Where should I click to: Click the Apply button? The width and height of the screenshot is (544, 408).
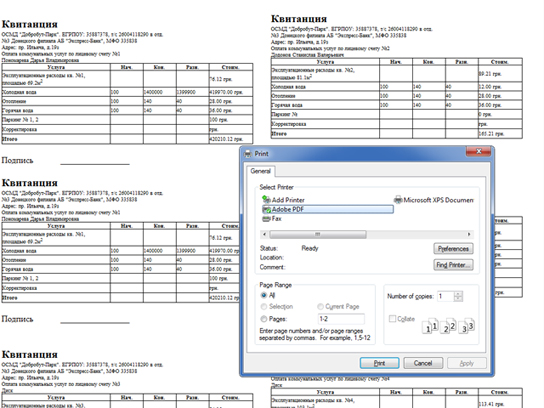[467, 363]
